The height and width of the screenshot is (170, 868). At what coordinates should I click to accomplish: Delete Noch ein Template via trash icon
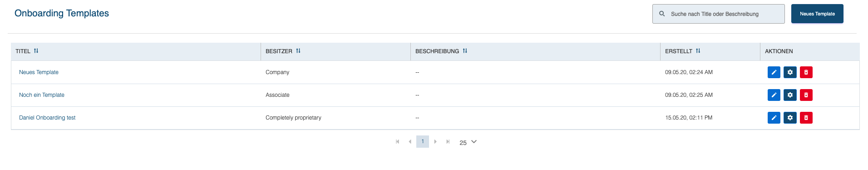pos(806,95)
